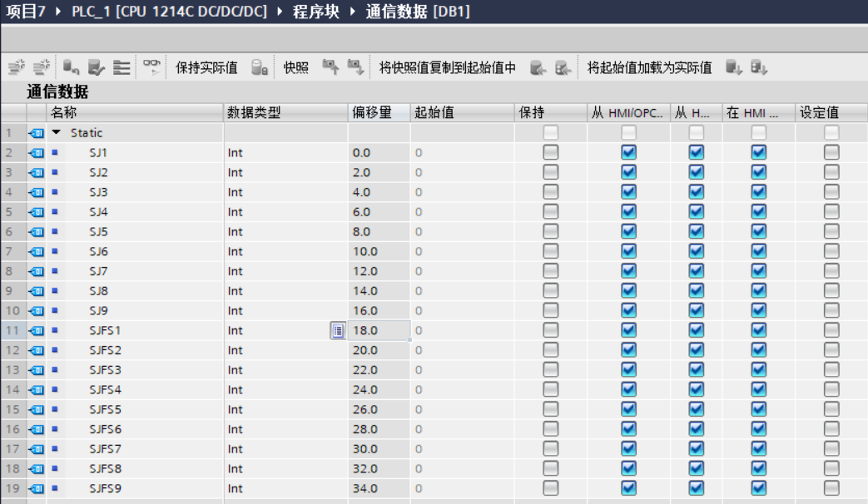Toggle monitor all with the glasses icon

[x=151, y=67]
